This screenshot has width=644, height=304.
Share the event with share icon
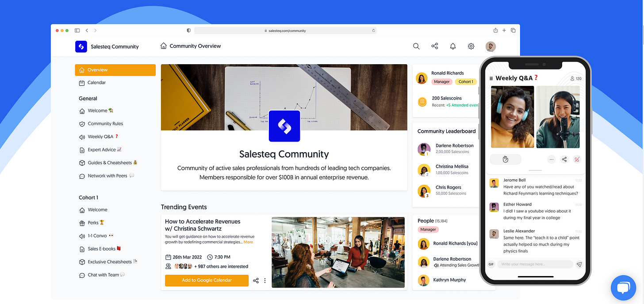pyautogui.click(x=256, y=281)
